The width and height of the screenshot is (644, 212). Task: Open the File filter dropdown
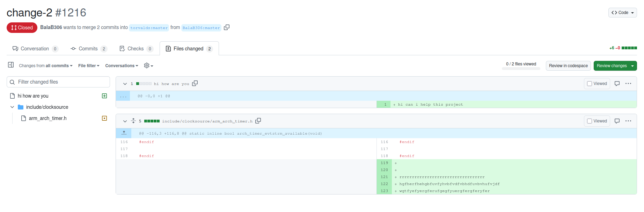point(89,66)
